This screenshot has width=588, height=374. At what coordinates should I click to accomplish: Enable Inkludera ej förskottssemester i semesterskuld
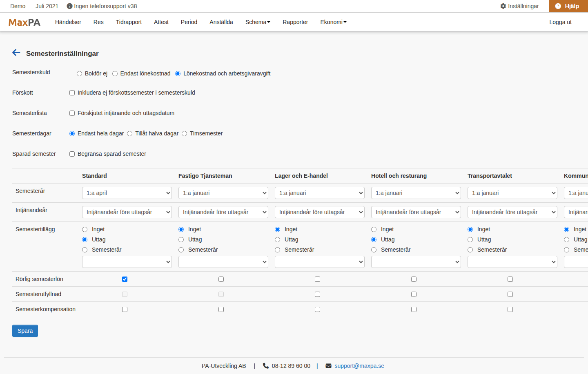coord(72,93)
